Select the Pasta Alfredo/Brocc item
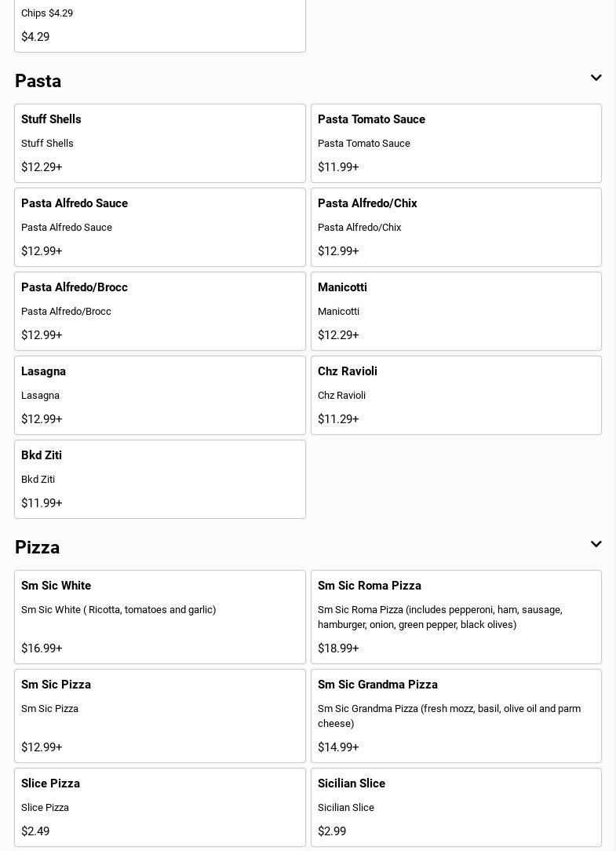616x851 pixels. pyautogui.click(x=159, y=311)
